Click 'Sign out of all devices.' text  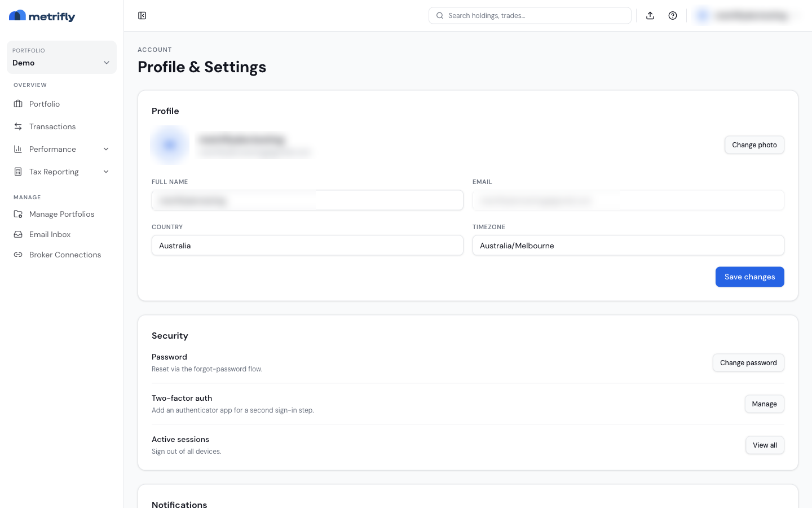click(x=187, y=452)
